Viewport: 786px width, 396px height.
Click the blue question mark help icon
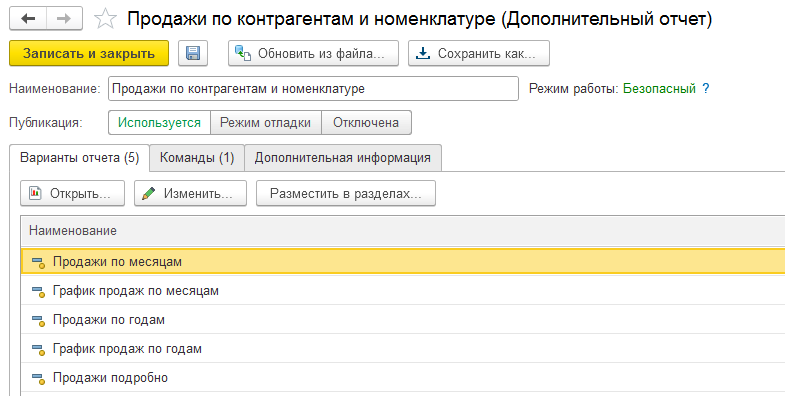pos(706,89)
